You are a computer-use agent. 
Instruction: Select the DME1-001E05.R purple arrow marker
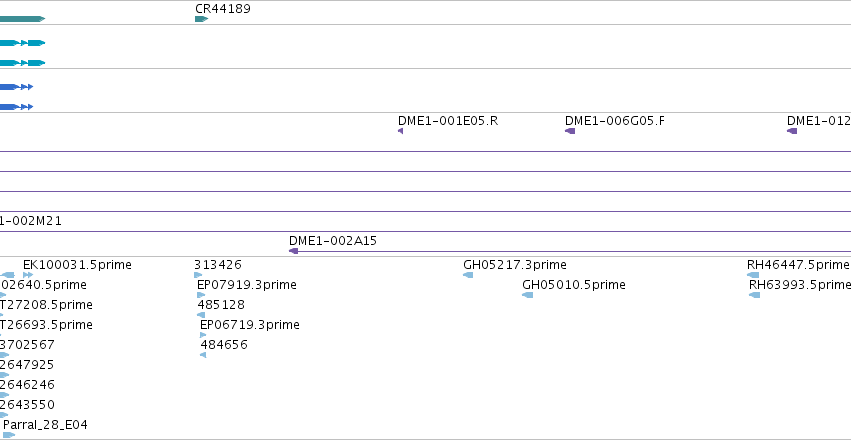click(401, 131)
